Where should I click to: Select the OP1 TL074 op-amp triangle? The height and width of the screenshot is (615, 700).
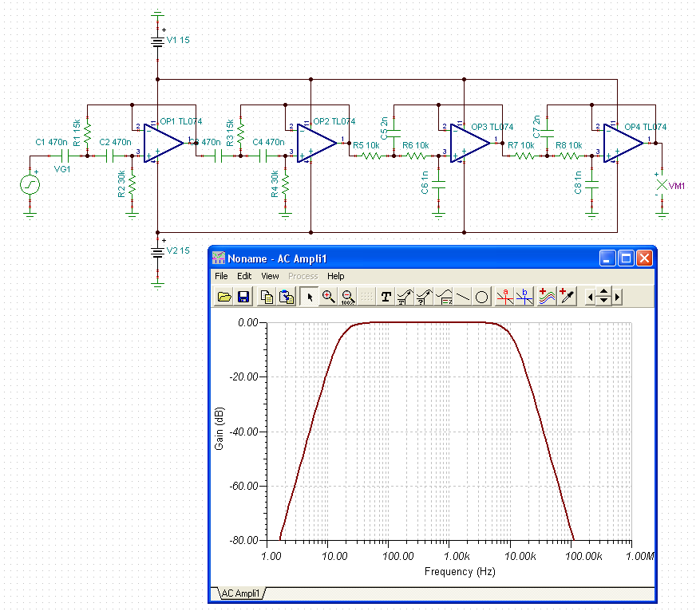(163, 144)
